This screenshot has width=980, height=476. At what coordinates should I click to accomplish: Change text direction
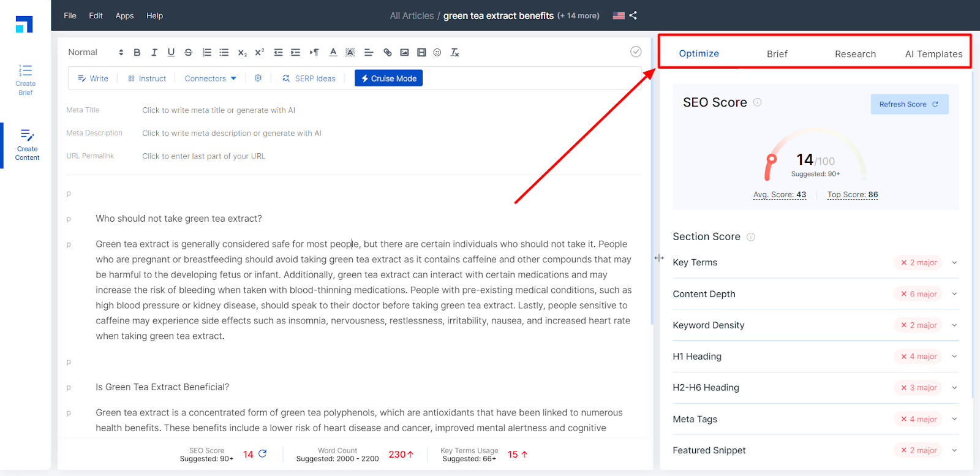314,53
